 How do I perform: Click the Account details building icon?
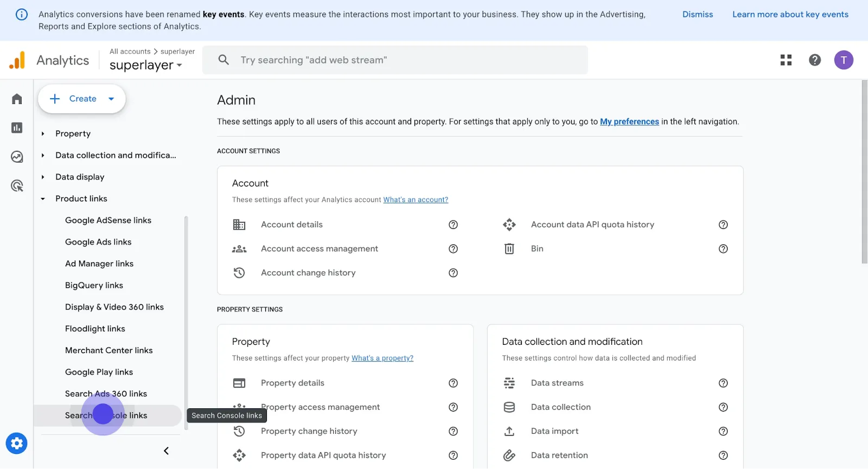(x=239, y=224)
